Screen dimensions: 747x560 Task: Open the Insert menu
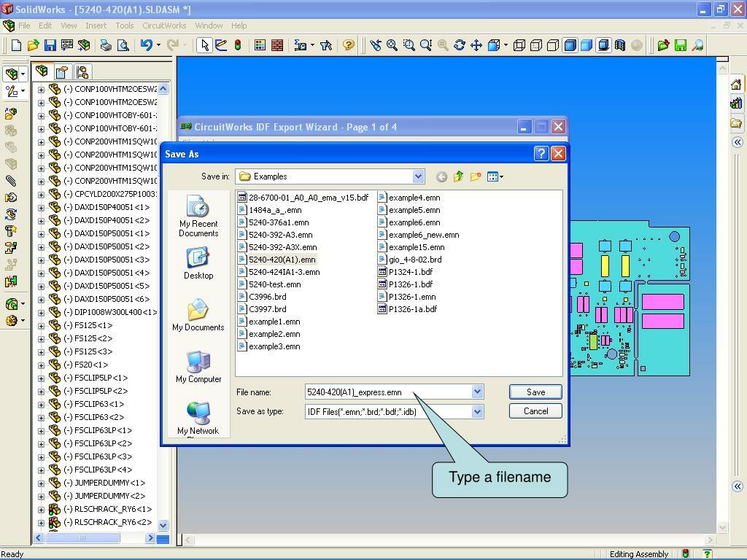(x=96, y=26)
